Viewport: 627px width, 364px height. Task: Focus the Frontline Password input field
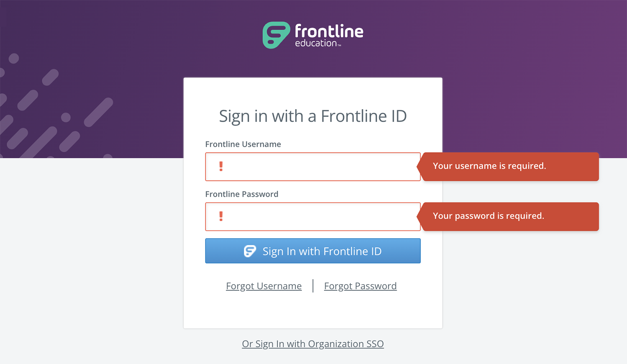(313, 216)
